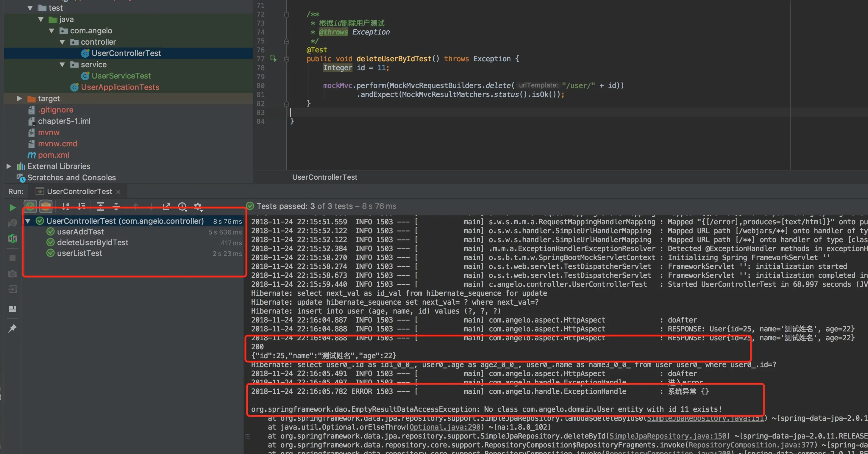Open test runner settings gear dropdown
Viewport: 868px width, 454px height.
[x=198, y=206]
